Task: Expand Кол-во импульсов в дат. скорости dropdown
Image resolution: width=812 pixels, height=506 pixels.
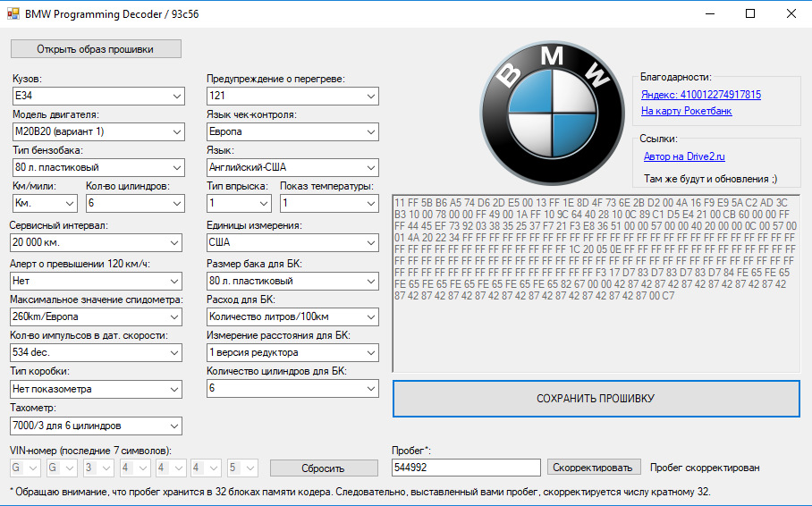Action: pyautogui.click(x=96, y=352)
